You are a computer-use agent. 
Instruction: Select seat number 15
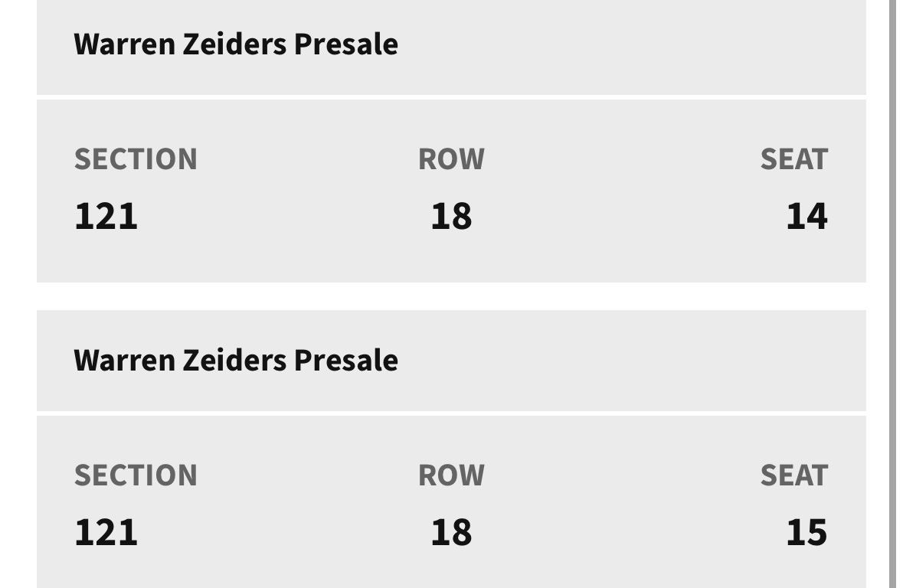806,532
